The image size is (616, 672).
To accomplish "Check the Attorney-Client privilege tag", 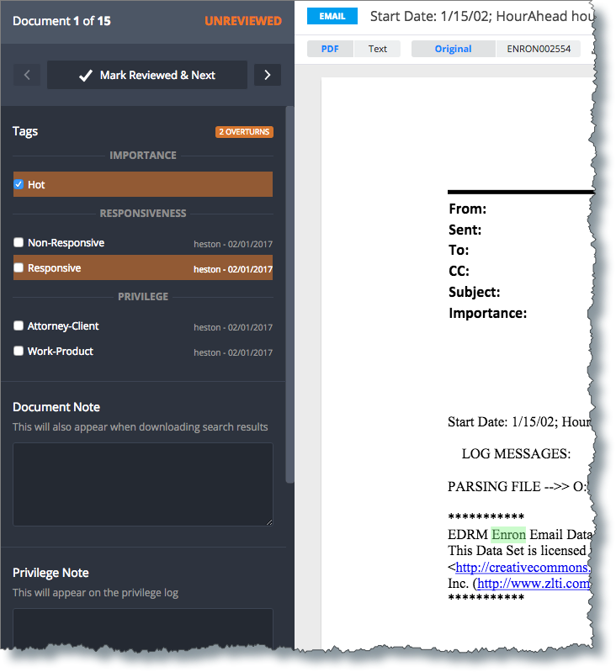I will click(19, 325).
